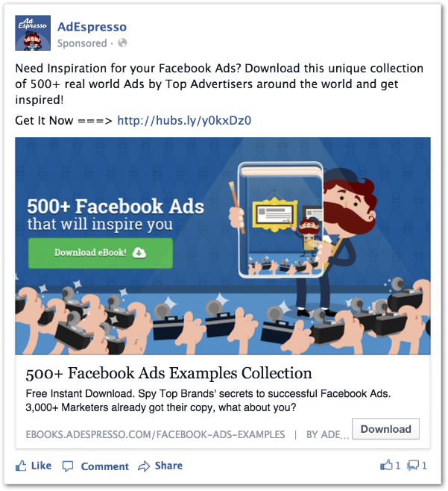Viewport: 448px width, 491px height.
Task: Click the Share arrow icon
Action: coord(144,466)
